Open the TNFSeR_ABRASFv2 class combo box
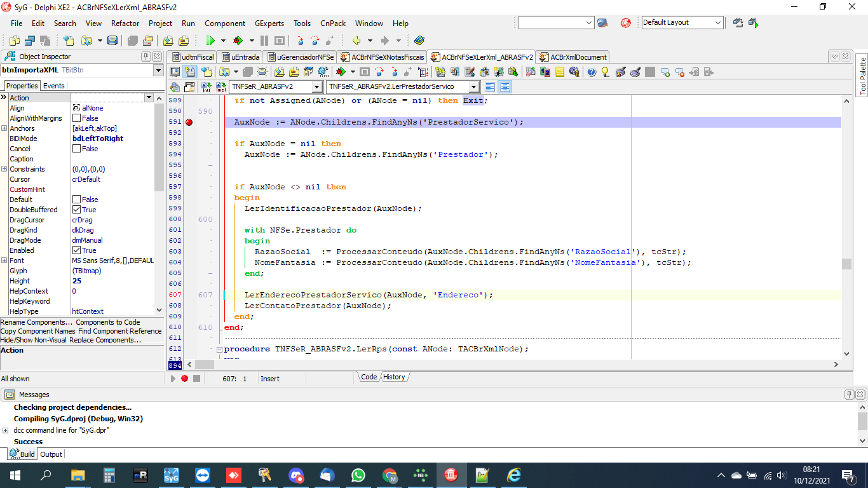This screenshot has height=488, width=868. [x=275, y=86]
